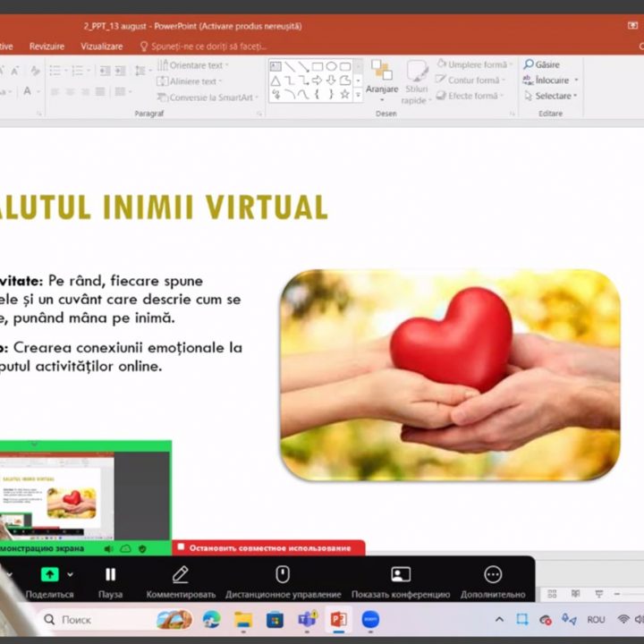Click Показать конференцию icon

point(401,575)
